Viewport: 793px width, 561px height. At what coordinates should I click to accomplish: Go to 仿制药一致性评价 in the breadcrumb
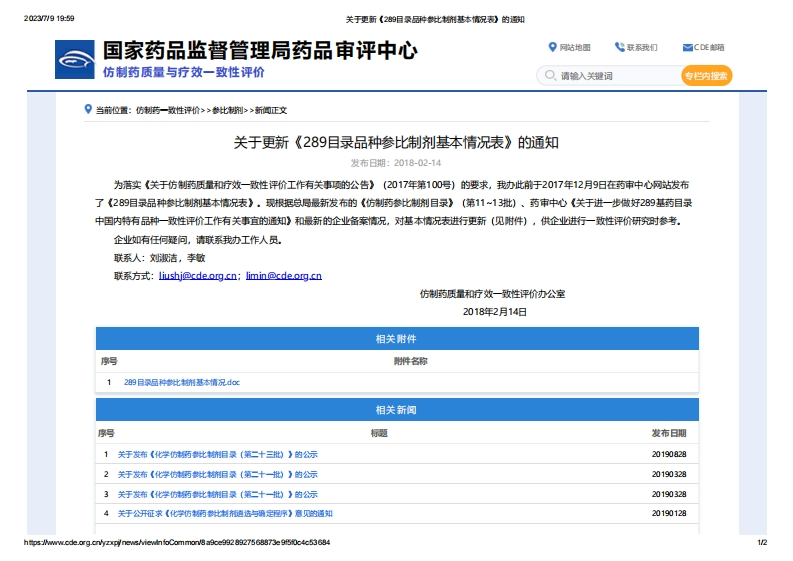[x=168, y=110]
